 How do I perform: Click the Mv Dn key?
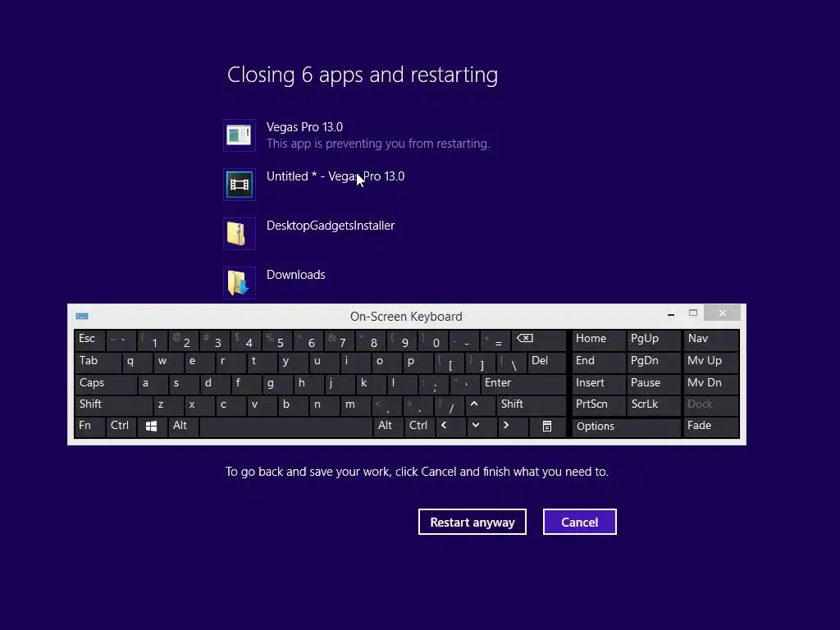711,384
